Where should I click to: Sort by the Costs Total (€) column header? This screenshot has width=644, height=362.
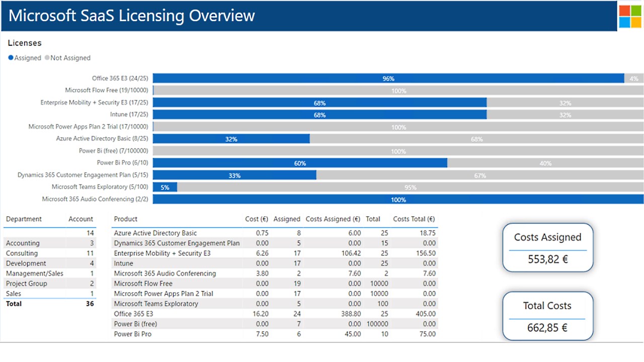pyautogui.click(x=414, y=219)
